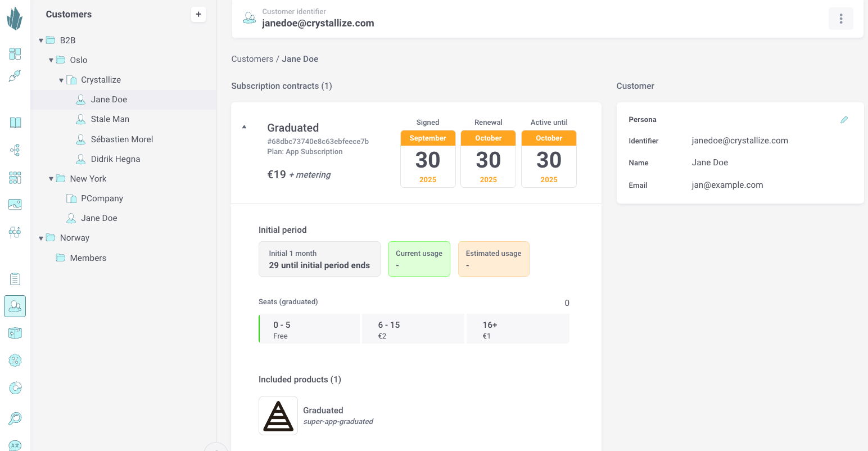Viewport: 868px width, 451px height.
Task: Select Didrik Hegna in customer tree
Action: (115, 159)
